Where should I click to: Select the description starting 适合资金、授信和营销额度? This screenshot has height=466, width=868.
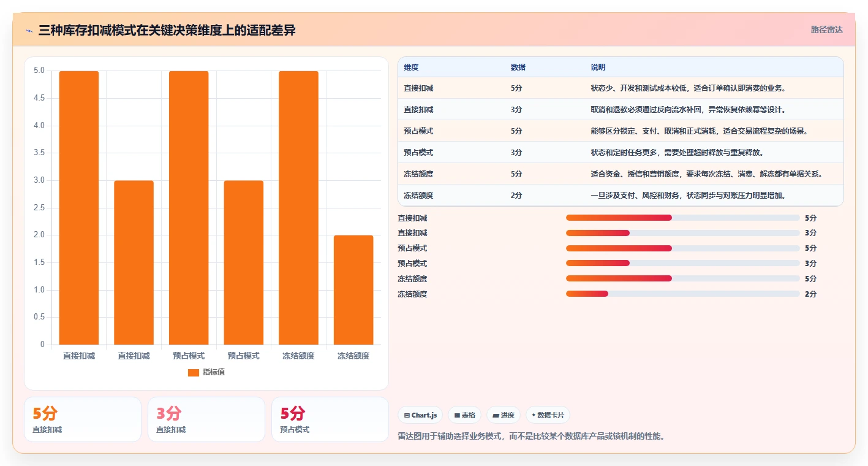(706, 174)
